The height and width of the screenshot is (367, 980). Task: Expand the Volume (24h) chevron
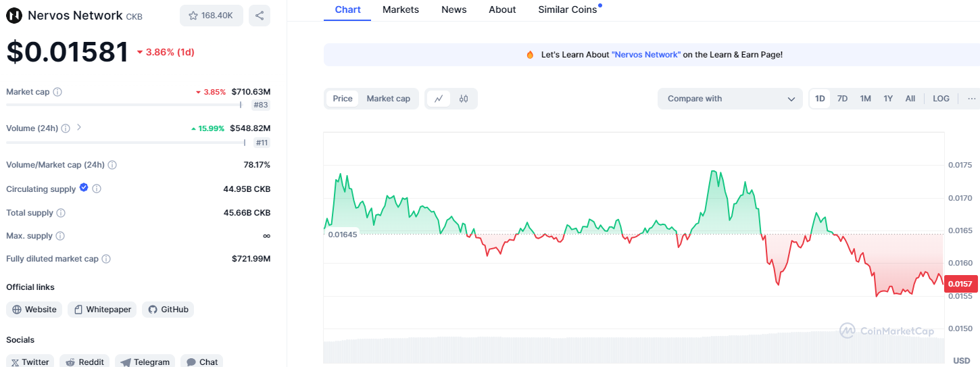pos(79,127)
